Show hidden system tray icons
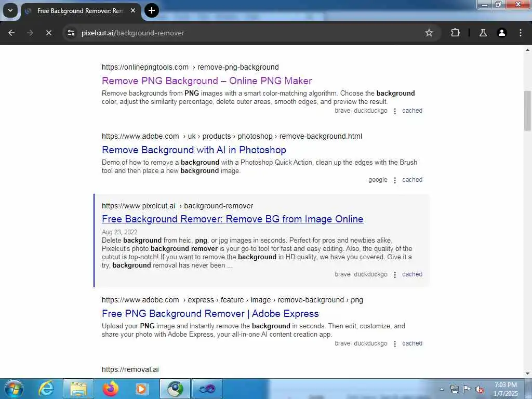This screenshot has height=399, width=532. pos(442,390)
